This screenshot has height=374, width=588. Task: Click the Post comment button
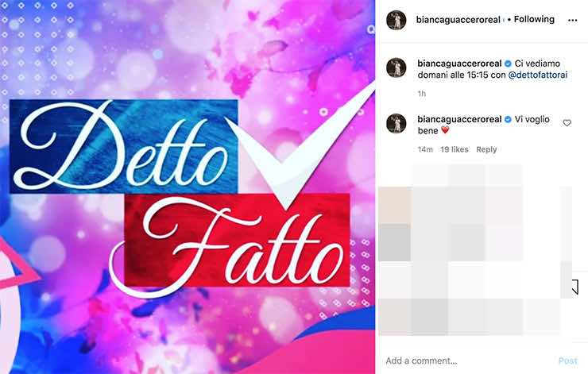tap(568, 361)
